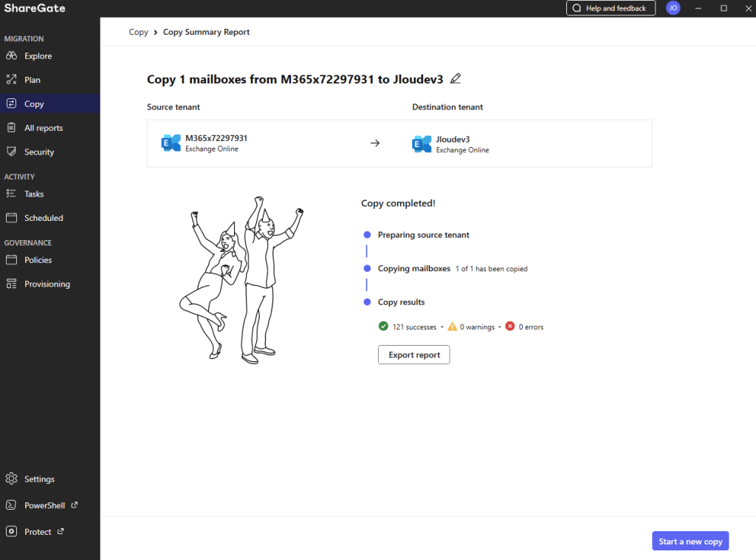This screenshot has width=756, height=560.
Task: Click the Tasks list icon
Action: (x=12, y=194)
